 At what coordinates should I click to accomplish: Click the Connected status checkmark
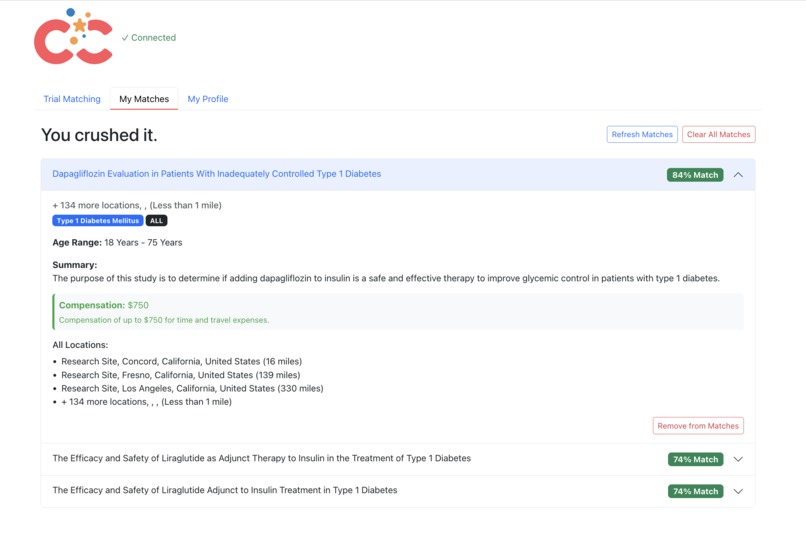[x=125, y=38]
